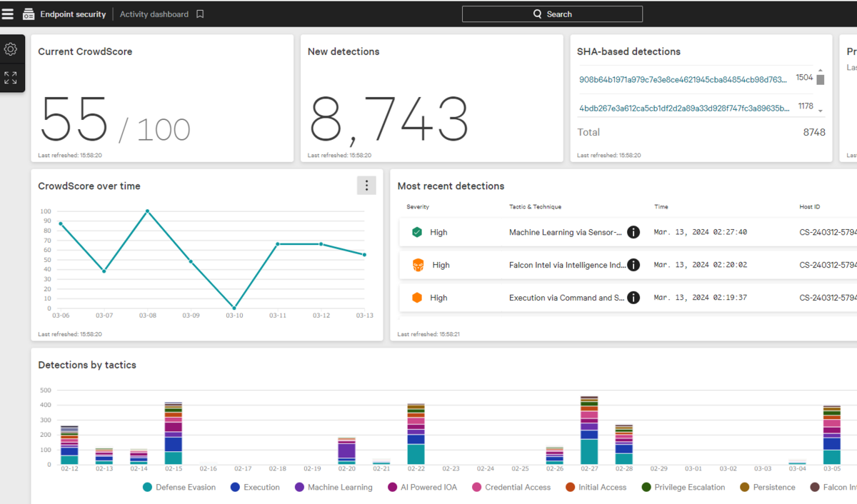Click SHA count 1504
Image resolution: width=857 pixels, height=504 pixels.
coord(804,77)
